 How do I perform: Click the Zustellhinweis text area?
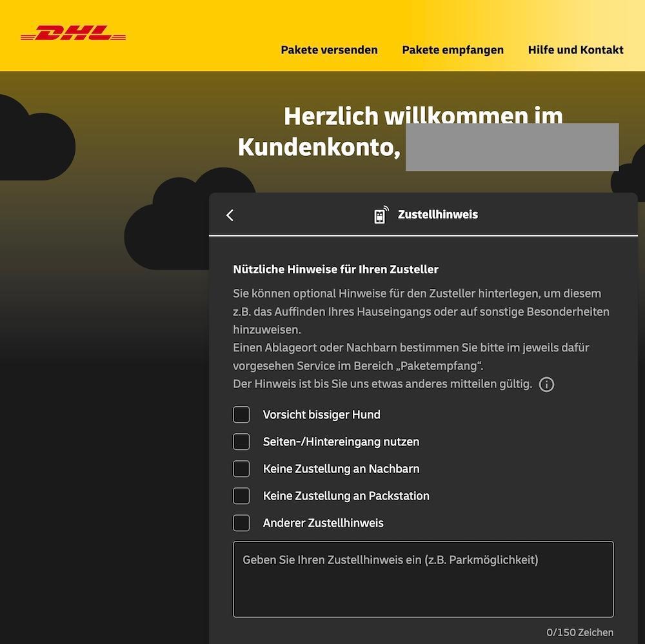tap(423, 580)
